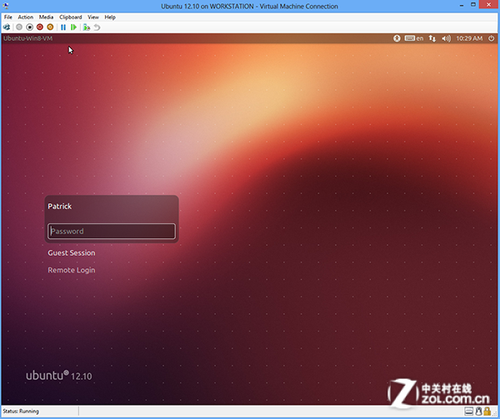Click the mouse status icon in status bar

478,411
